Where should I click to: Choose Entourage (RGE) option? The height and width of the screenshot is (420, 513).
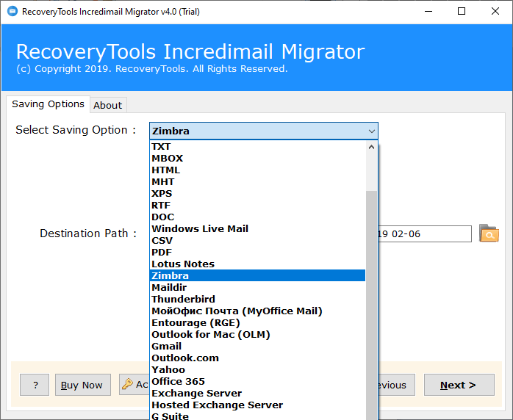pos(257,323)
